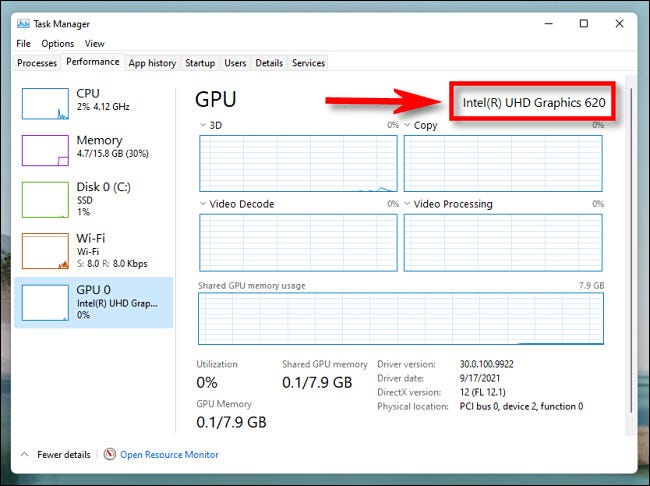Image resolution: width=650 pixels, height=486 pixels.
Task: Open the Options menu
Action: click(58, 44)
